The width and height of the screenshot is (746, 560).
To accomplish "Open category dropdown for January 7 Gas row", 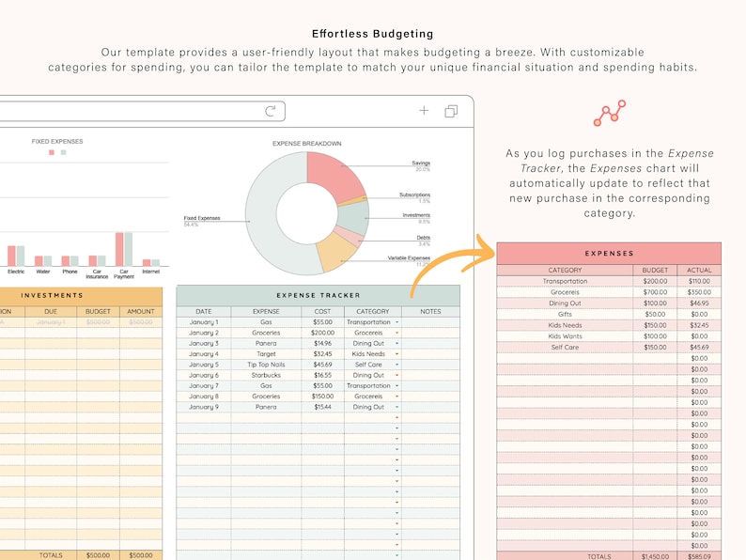I will [x=396, y=385].
